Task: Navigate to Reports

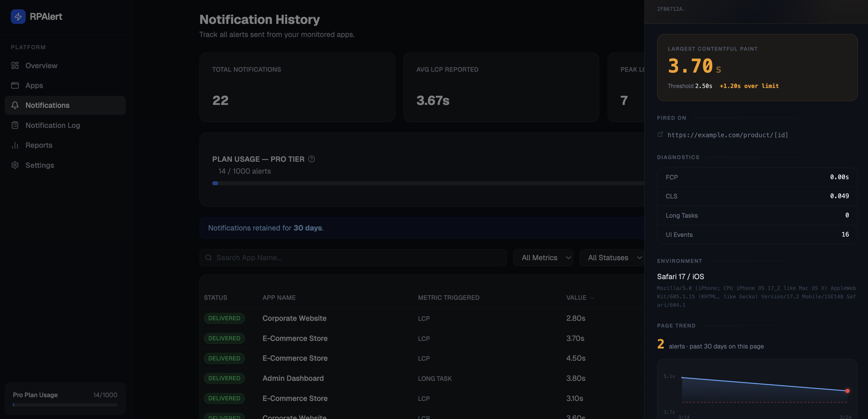Action: (65, 145)
